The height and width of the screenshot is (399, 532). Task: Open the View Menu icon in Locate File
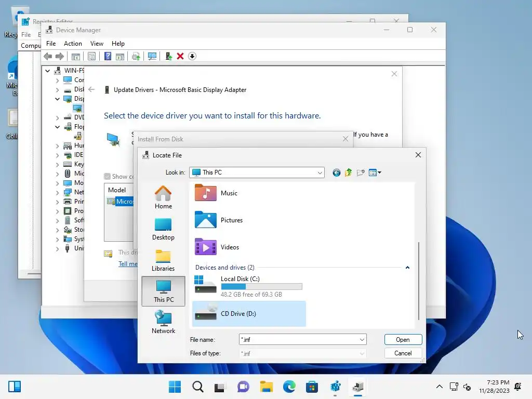click(375, 172)
